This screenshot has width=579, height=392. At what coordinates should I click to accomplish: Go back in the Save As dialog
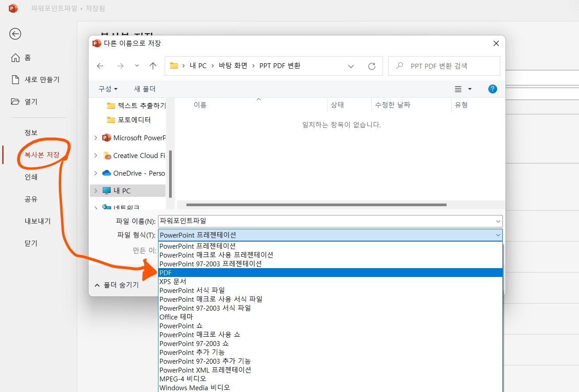[100, 66]
